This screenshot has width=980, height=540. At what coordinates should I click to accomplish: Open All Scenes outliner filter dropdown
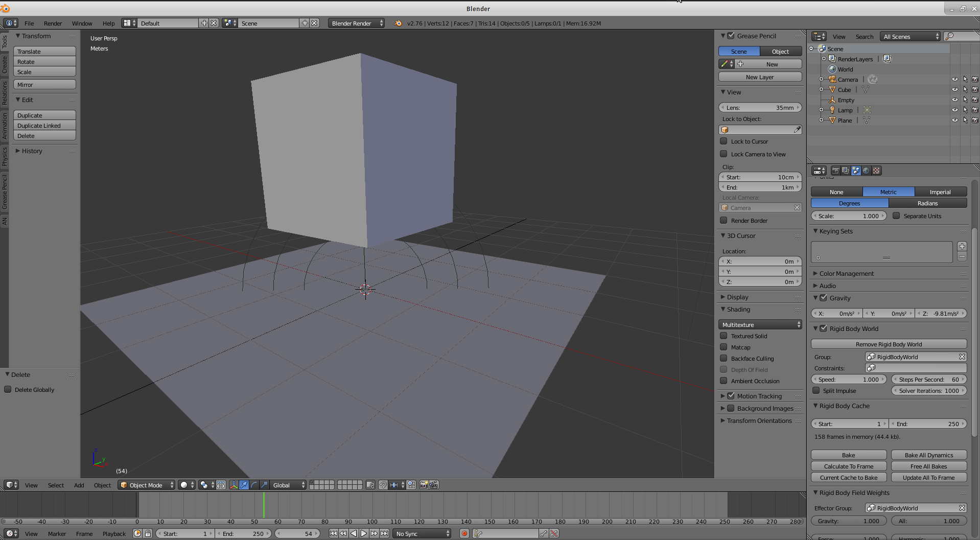(x=910, y=36)
